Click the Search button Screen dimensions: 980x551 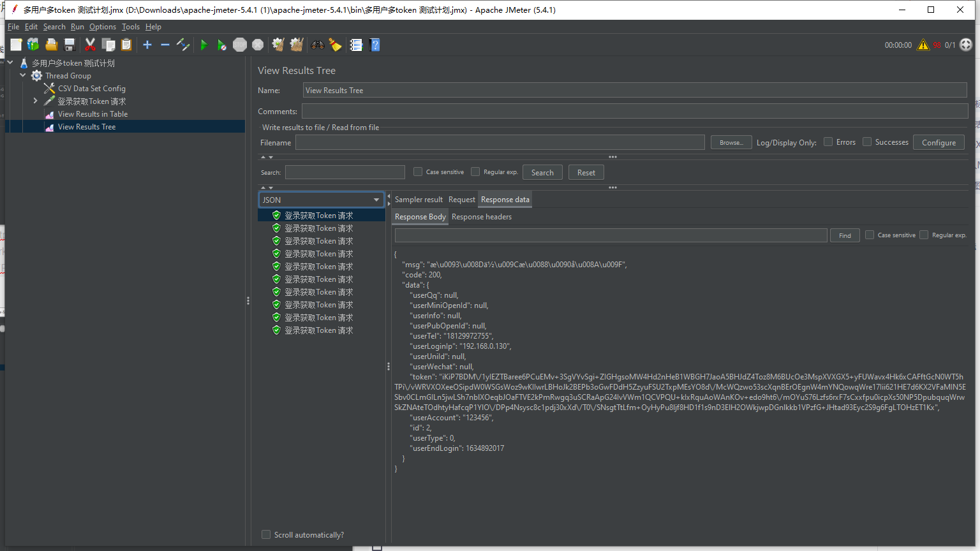point(542,172)
